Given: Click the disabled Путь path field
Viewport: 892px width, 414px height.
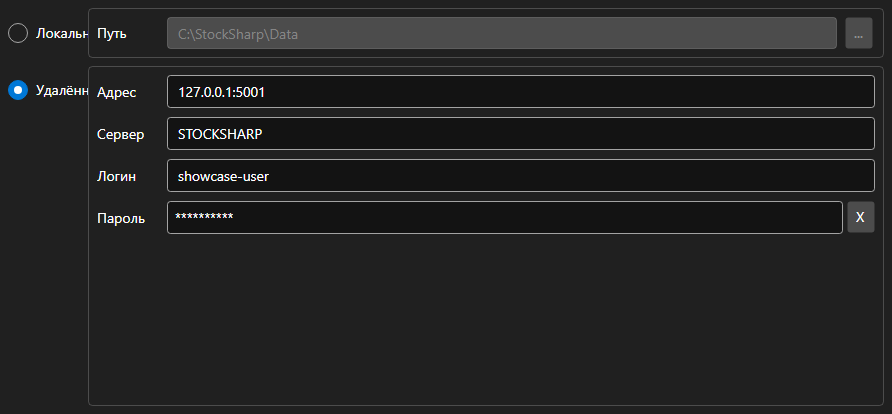Looking at the screenshot, I should 502,33.
